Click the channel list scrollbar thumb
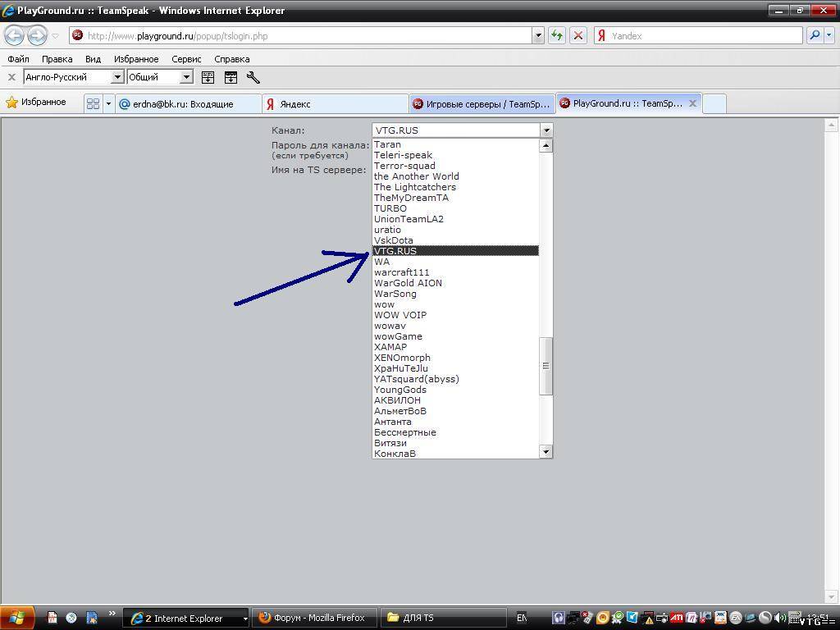The width and height of the screenshot is (840, 630). 546,366
